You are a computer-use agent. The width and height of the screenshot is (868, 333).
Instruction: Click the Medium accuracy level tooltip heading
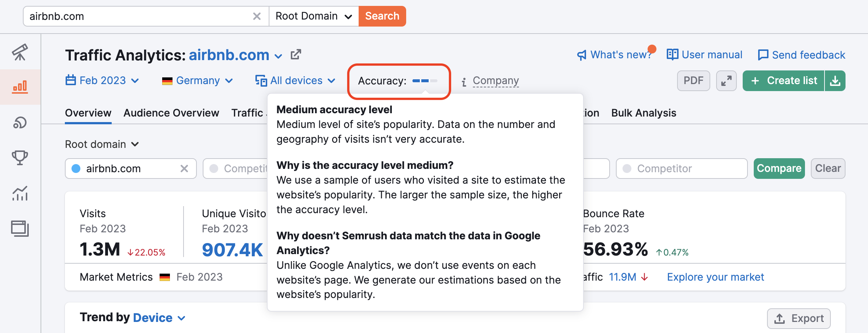(334, 110)
